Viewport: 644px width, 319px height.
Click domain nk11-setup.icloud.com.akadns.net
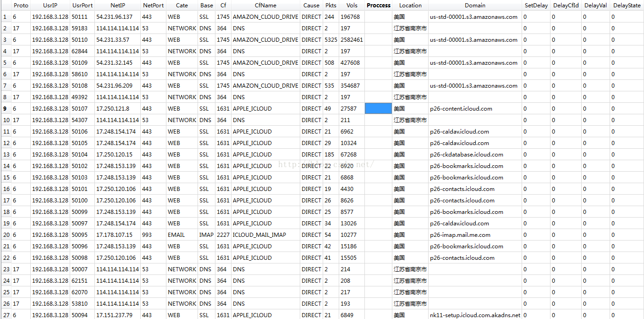[x=475, y=315]
